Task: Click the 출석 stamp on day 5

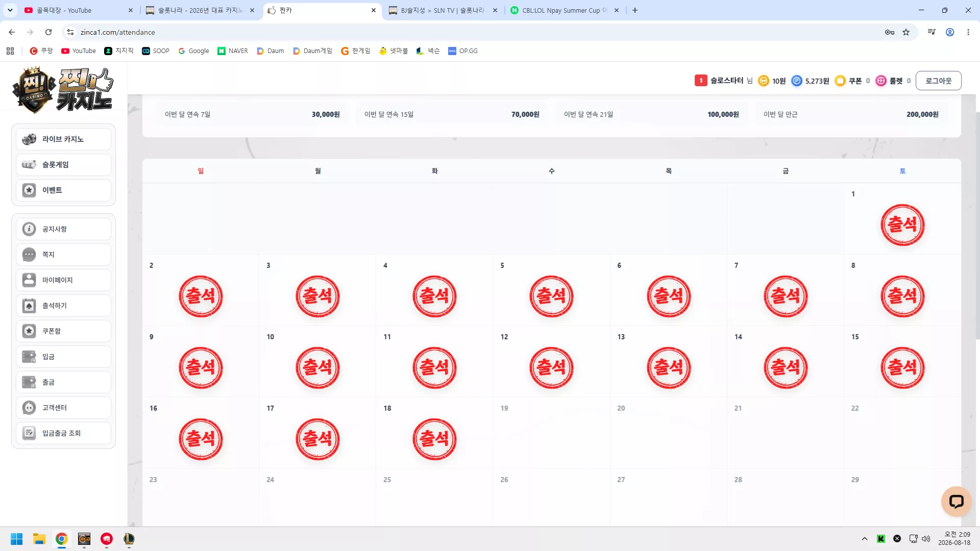Action: 551,296
